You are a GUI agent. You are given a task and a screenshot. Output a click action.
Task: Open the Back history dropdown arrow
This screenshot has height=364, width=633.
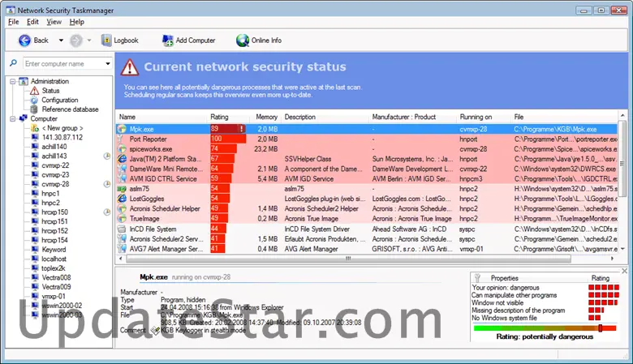point(61,41)
